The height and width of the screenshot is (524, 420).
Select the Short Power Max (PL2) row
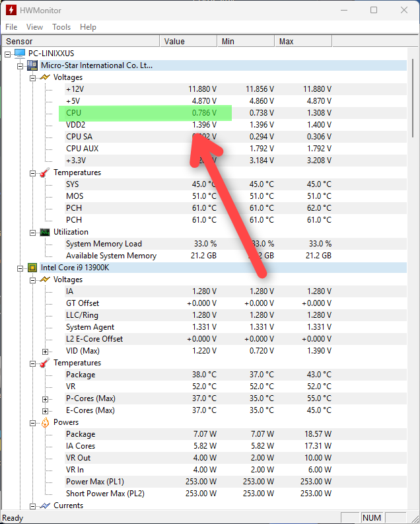click(x=236, y=494)
